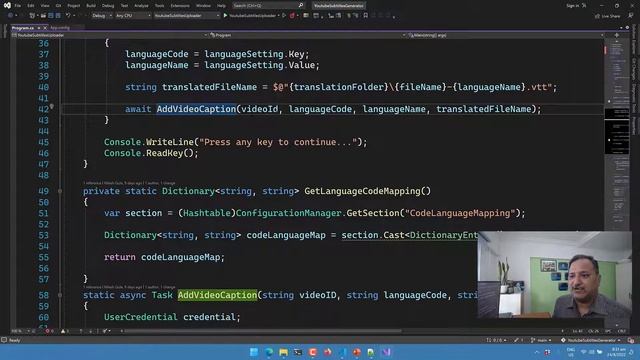The height and width of the screenshot is (360, 640).
Task: Click the red Hot Reload icon
Action: (x=292, y=16)
